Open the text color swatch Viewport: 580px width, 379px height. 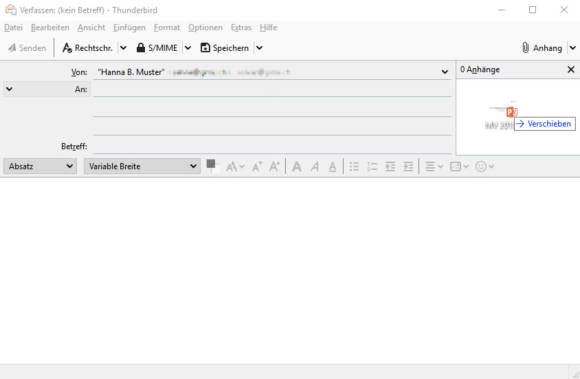(x=212, y=166)
